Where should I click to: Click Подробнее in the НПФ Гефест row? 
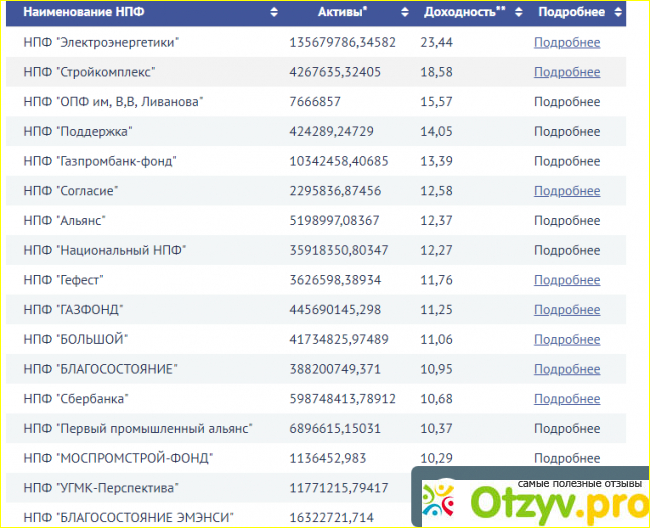567,280
